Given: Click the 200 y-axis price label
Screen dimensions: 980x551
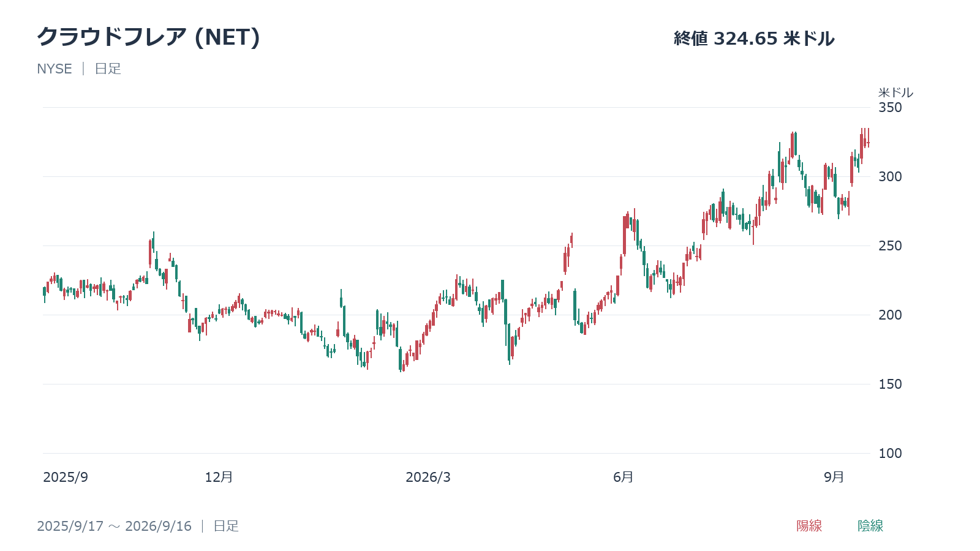Looking at the screenshot, I should [x=890, y=315].
